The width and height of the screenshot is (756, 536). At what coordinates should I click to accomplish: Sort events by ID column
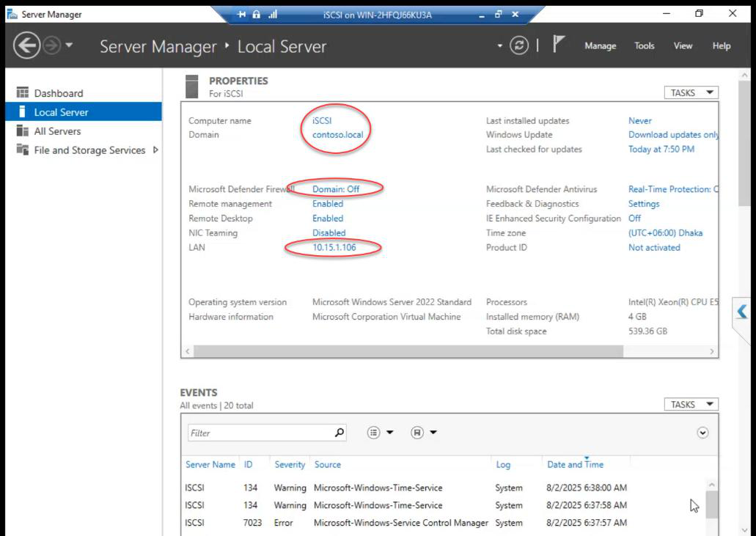pos(248,464)
